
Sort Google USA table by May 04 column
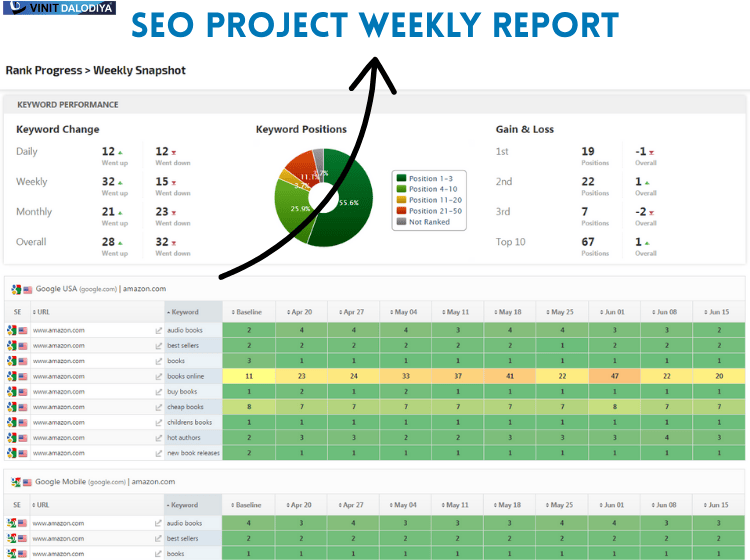406,312
